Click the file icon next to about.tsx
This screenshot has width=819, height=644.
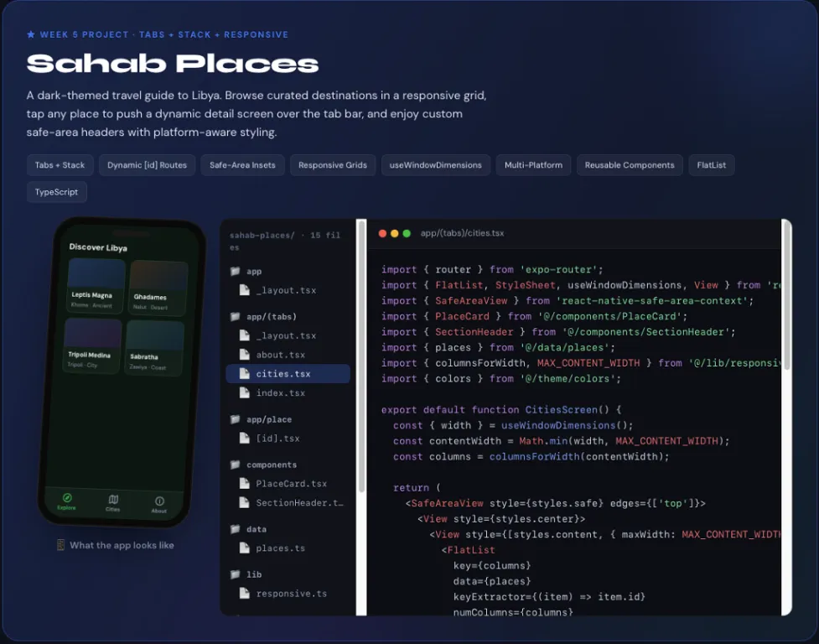click(244, 355)
